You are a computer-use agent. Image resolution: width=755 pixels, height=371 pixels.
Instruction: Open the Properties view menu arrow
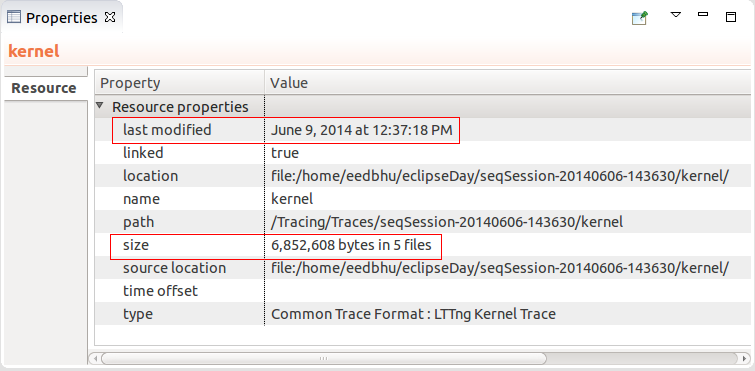pos(676,15)
